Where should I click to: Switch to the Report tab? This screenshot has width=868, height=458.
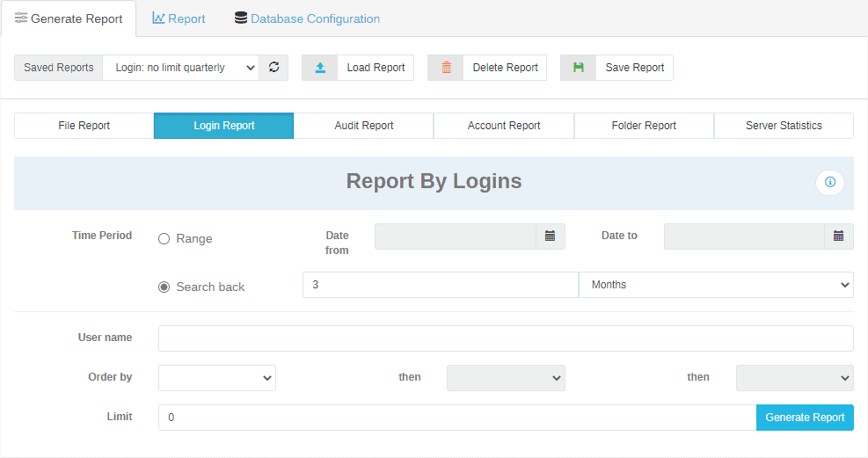click(x=179, y=18)
